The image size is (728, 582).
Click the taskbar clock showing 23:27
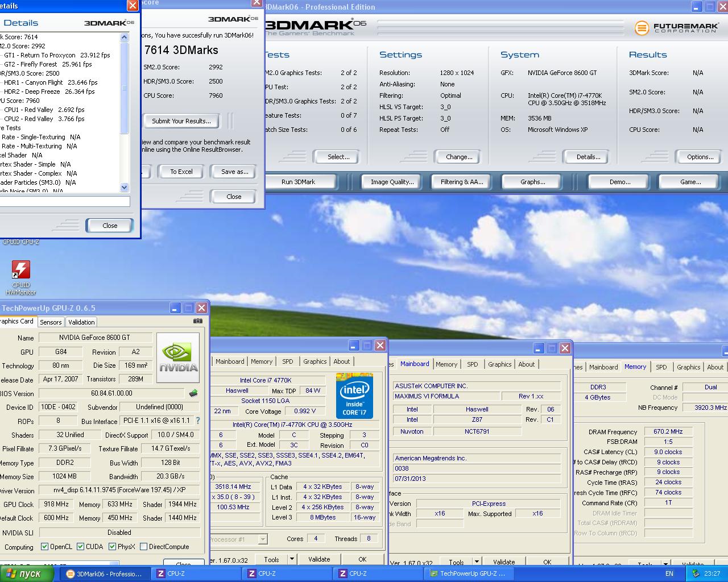[712, 573]
